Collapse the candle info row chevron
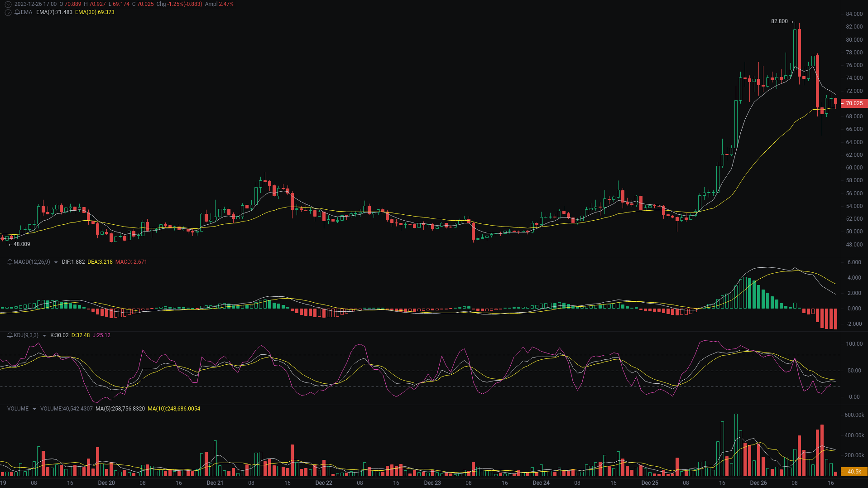The height and width of the screenshot is (488, 868). (8, 4)
